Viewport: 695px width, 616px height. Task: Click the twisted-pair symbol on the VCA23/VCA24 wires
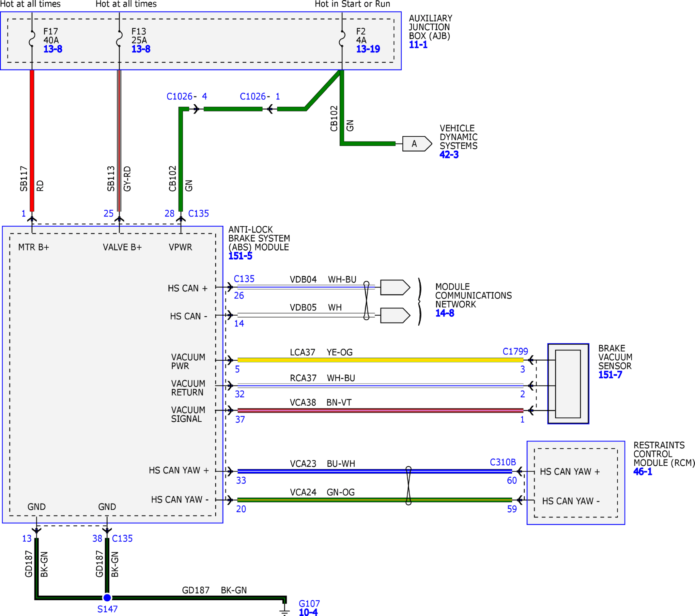(409, 486)
